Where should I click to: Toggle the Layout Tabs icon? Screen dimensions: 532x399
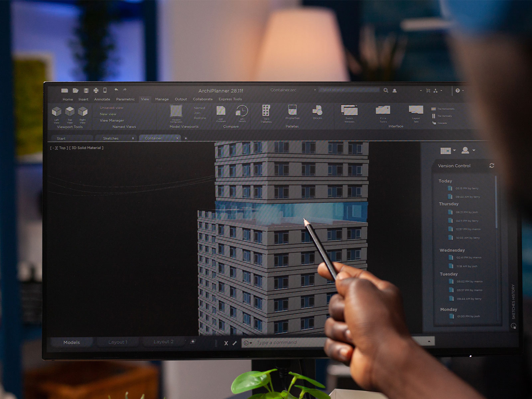click(416, 110)
